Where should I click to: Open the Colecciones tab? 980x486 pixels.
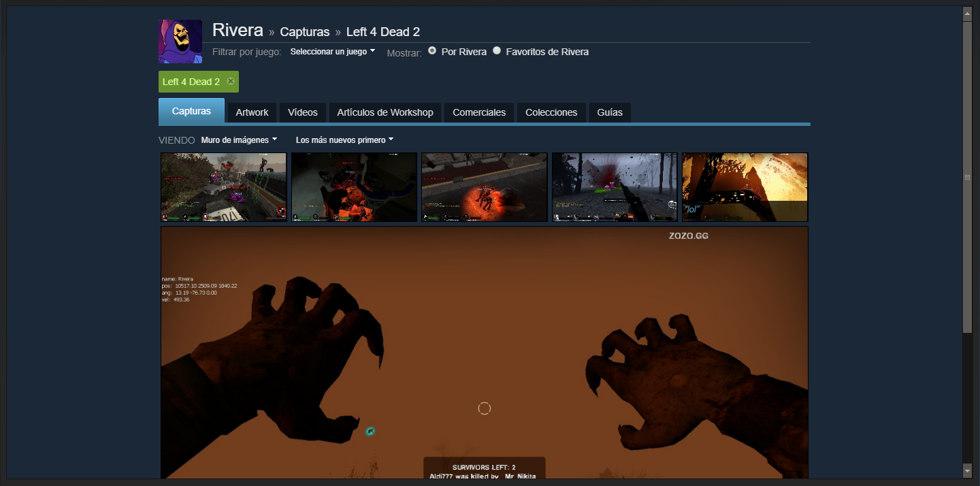tap(551, 112)
